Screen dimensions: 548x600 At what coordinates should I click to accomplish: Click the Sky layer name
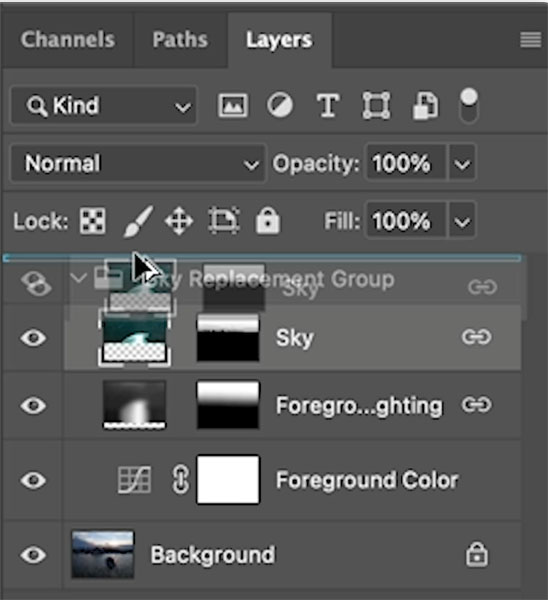point(295,338)
